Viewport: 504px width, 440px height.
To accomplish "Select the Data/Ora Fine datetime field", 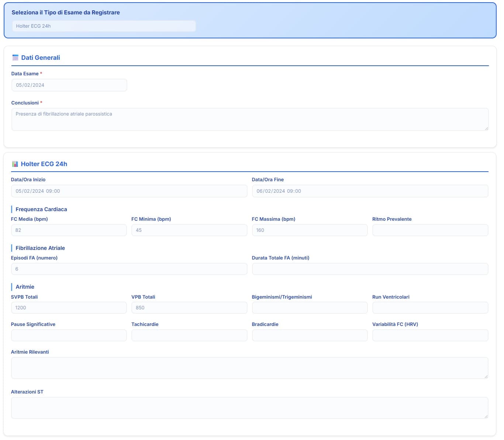I will point(370,191).
